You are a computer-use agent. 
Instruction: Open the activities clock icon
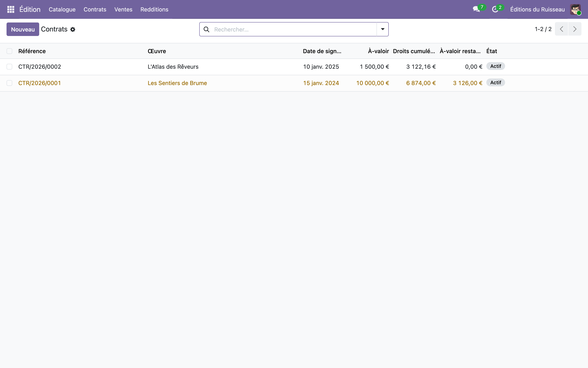(495, 9)
